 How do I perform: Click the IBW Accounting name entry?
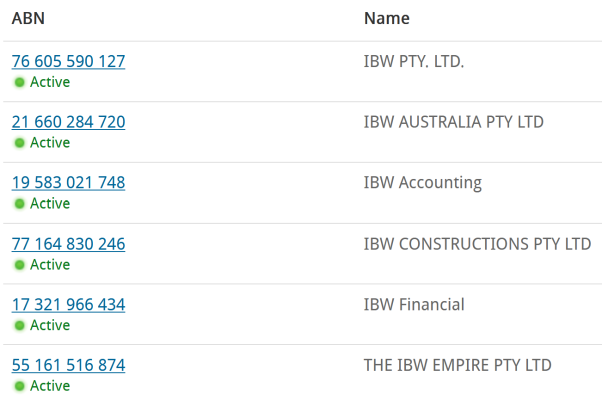[x=422, y=183]
